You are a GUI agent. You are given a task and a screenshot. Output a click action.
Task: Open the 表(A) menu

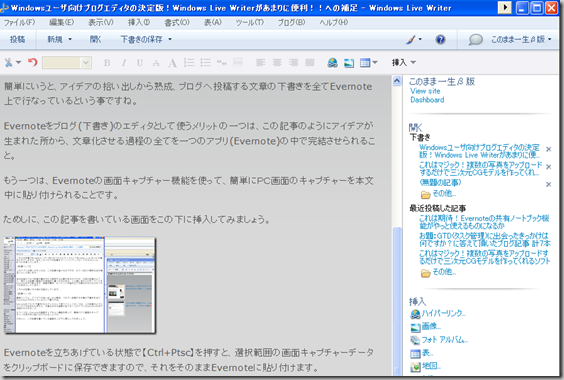pyautogui.click(x=213, y=22)
